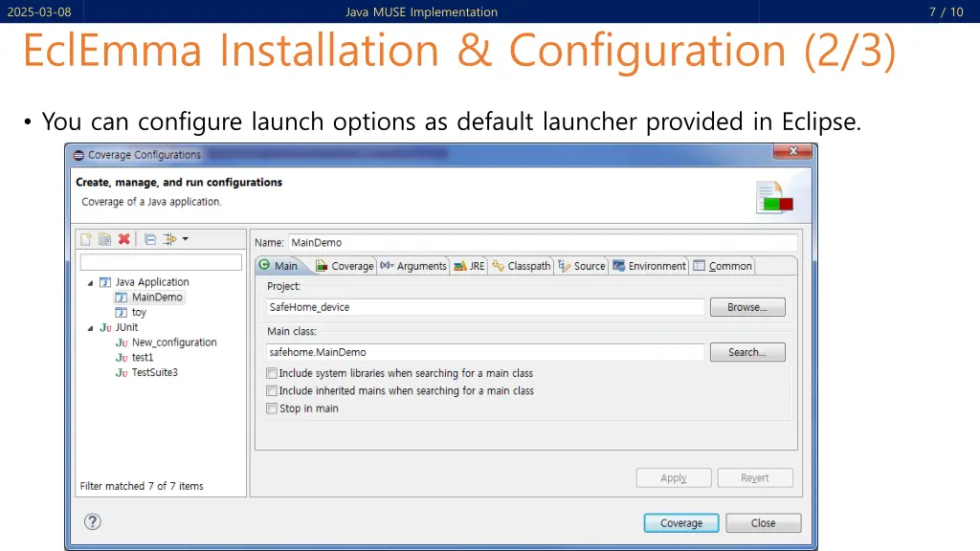Switch to the Classpath tab
Viewport: 980px width, 551px height.
tap(521, 266)
